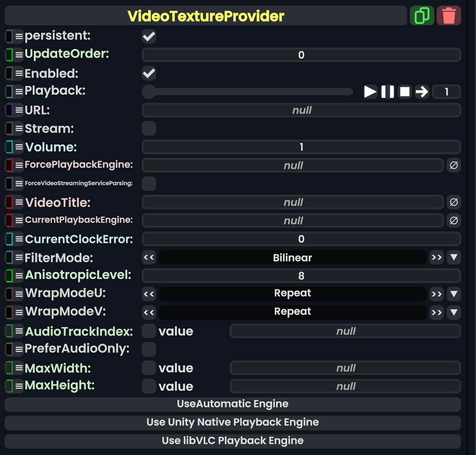Toggle the persistent checkbox

pyautogui.click(x=149, y=36)
